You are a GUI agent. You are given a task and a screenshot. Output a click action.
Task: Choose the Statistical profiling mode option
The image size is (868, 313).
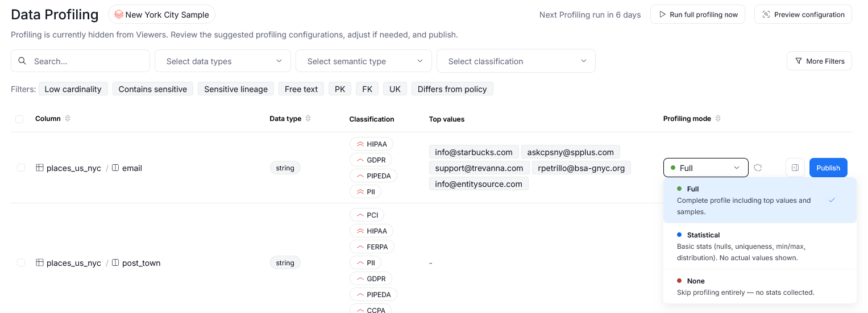pos(760,246)
